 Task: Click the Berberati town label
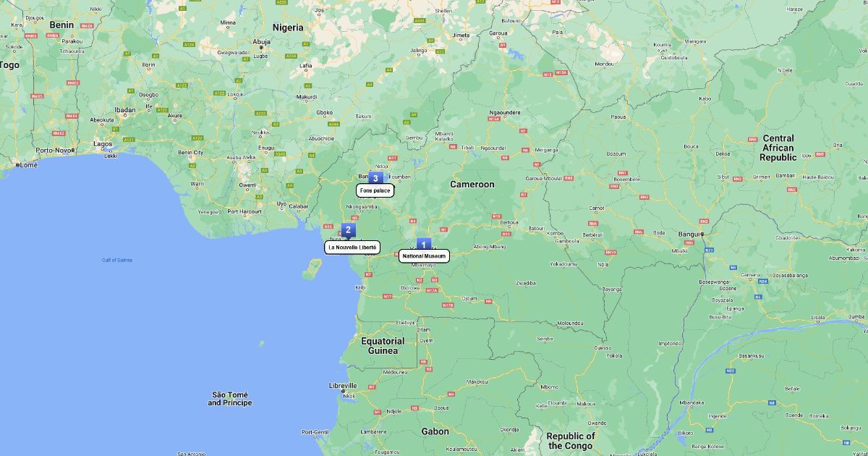(x=592, y=235)
